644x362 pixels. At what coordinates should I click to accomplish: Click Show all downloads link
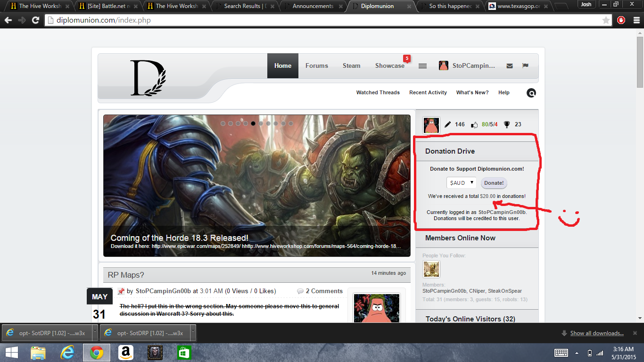[597, 333]
